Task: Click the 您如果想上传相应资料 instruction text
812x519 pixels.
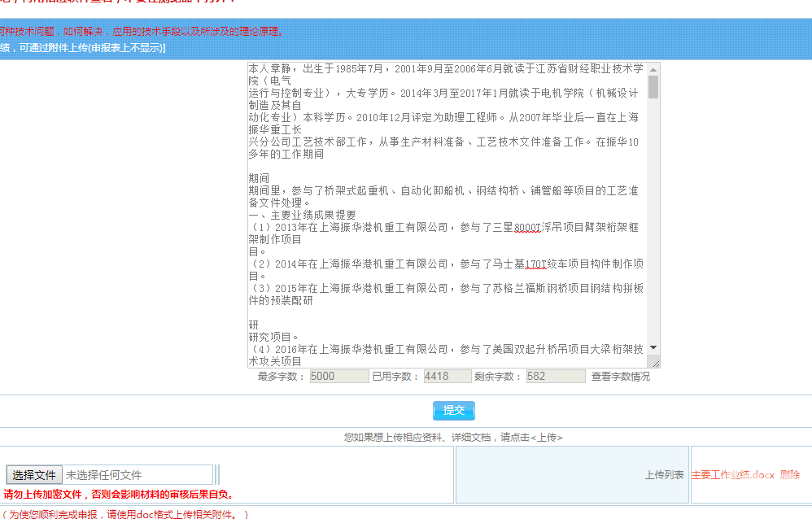Action: [453, 437]
